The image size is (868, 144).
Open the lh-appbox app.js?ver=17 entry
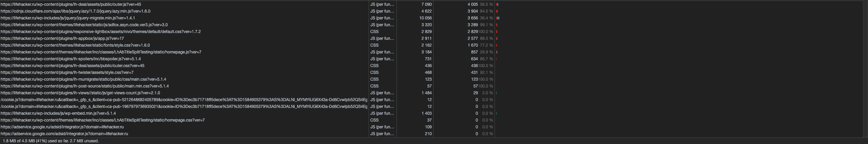click(x=62, y=38)
